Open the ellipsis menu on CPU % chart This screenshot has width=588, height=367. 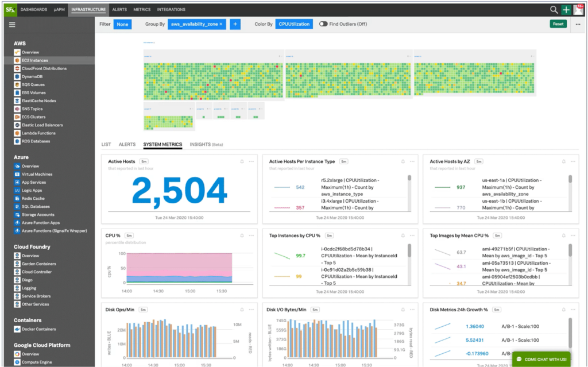[x=251, y=235]
